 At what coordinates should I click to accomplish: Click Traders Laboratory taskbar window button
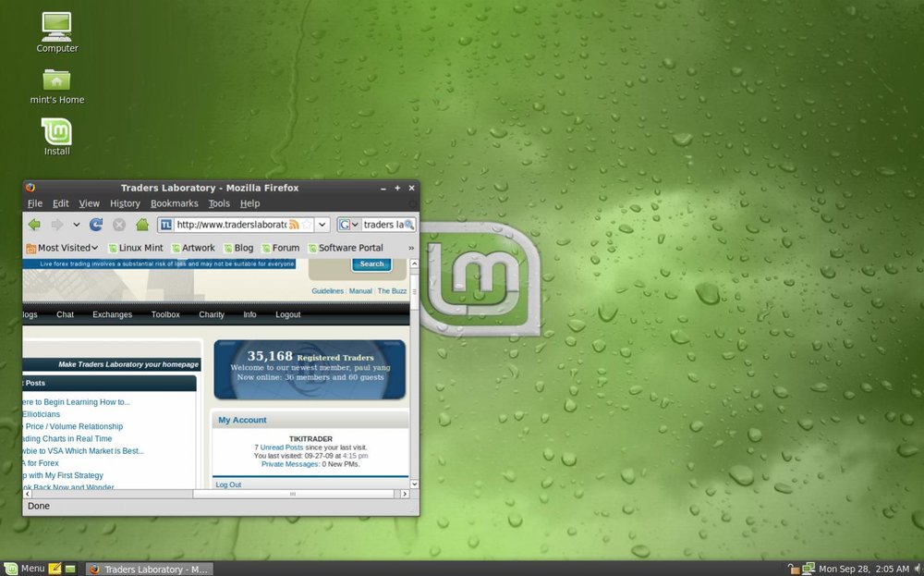tap(149, 569)
